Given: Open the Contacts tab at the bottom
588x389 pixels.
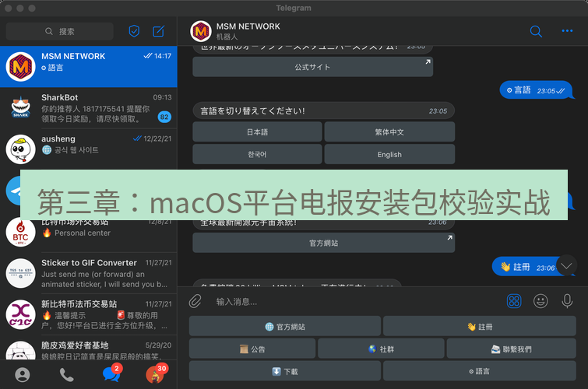Looking at the screenshot, I should [x=22, y=374].
